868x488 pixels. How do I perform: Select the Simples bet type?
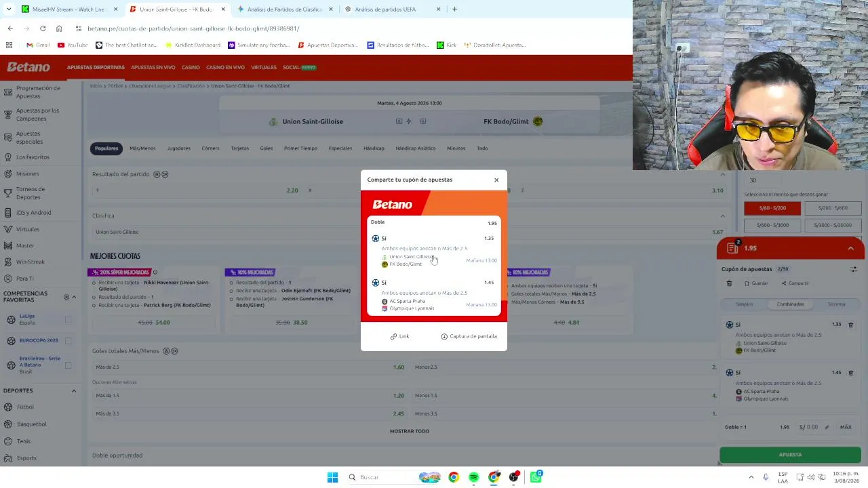click(x=744, y=304)
